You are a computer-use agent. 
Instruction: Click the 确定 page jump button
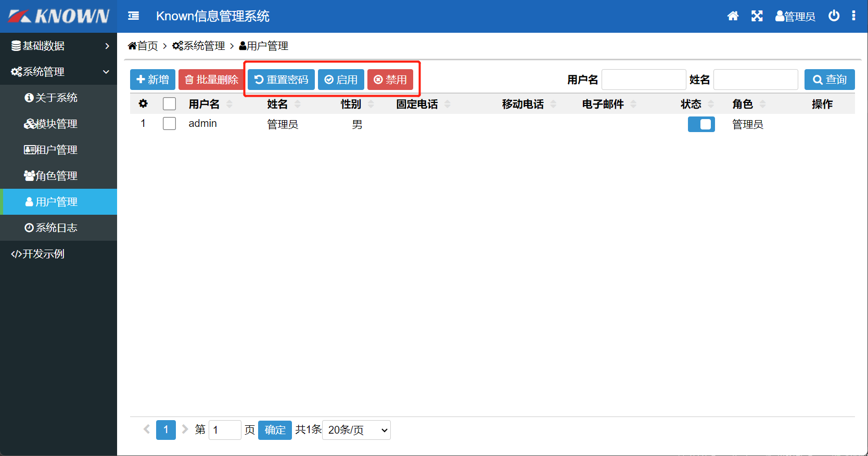(275, 430)
